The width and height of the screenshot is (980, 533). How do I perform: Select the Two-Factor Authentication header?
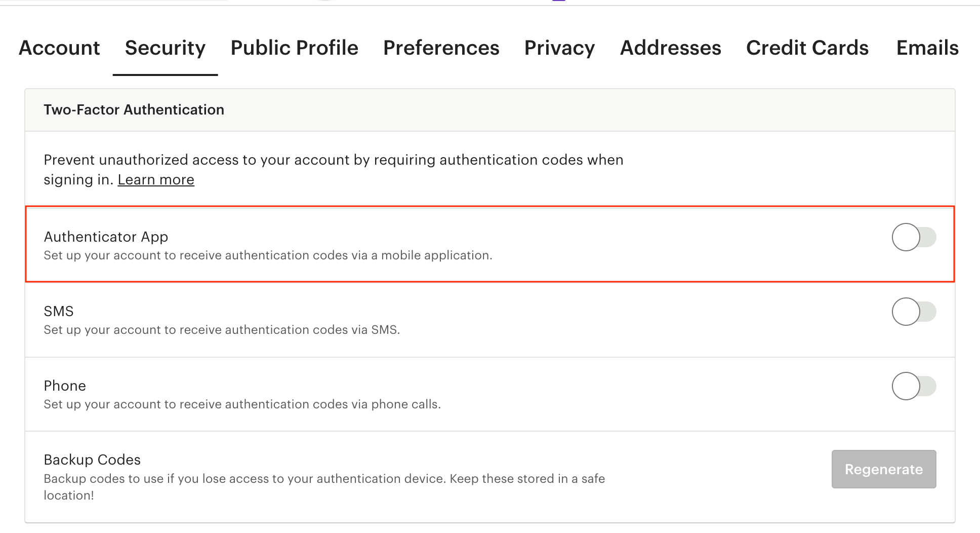coord(134,109)
